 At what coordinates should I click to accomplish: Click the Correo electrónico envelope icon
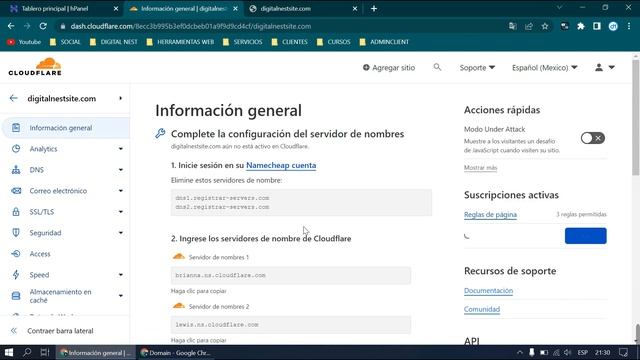click(16, 191)
